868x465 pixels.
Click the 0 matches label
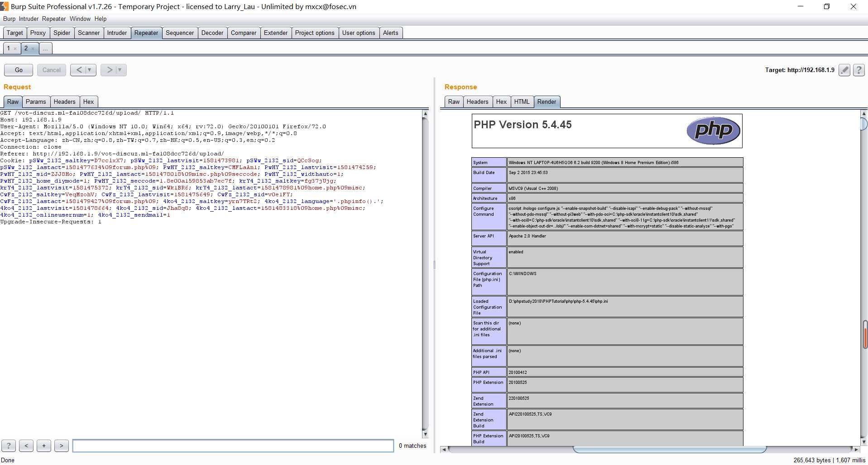[412, 446]
